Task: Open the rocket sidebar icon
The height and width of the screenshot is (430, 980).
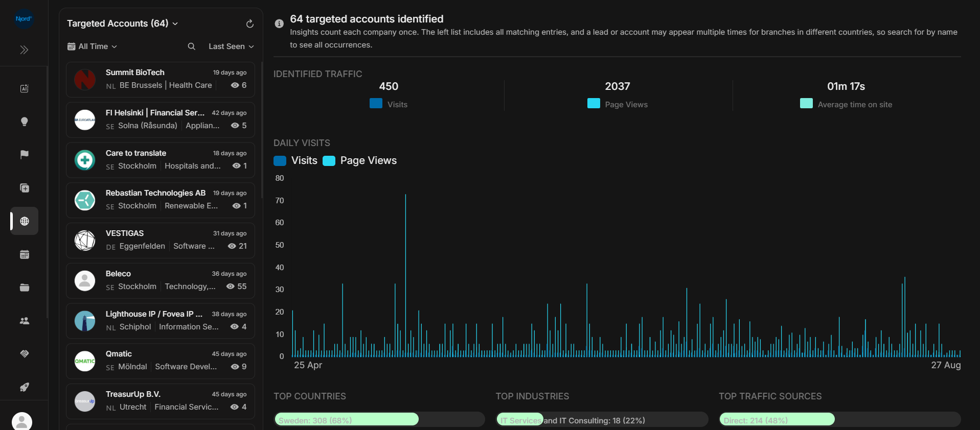Action: (24, 387)
